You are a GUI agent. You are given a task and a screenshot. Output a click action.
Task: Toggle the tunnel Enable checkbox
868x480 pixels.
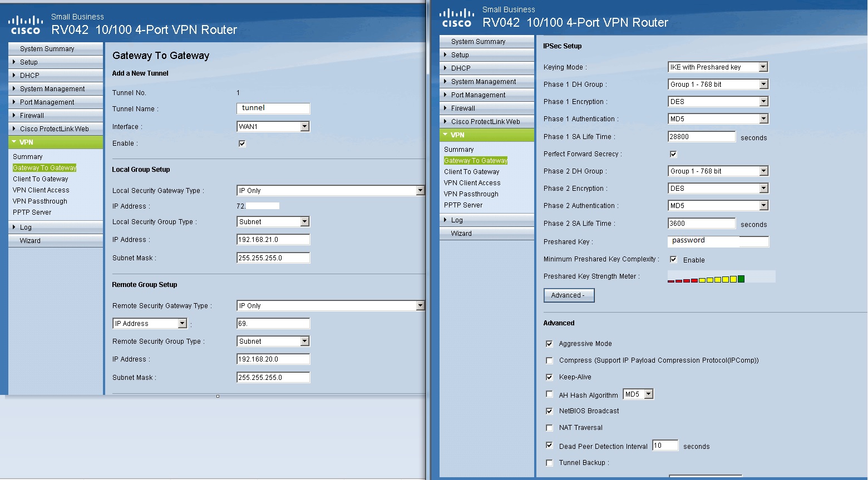[242, 143]
